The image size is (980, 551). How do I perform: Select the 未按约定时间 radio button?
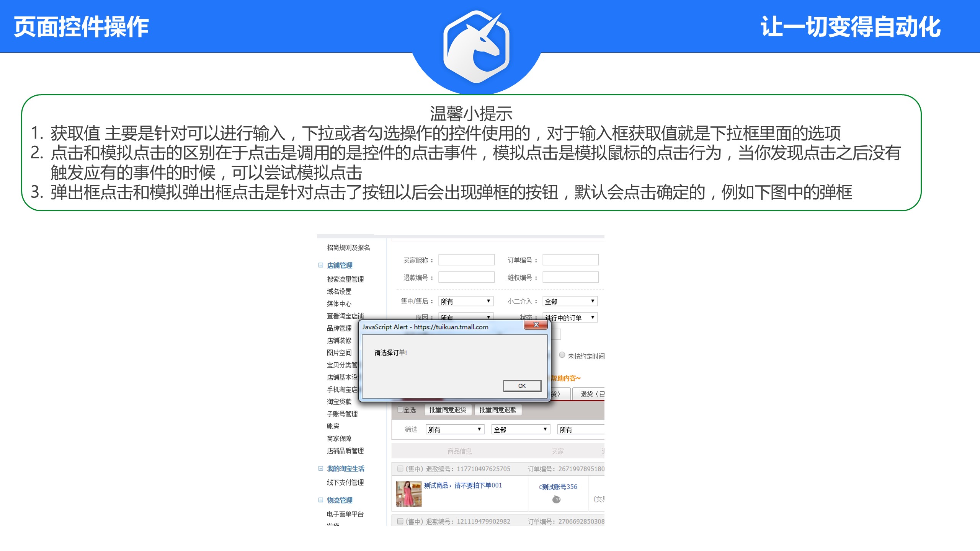click(562, 355)
